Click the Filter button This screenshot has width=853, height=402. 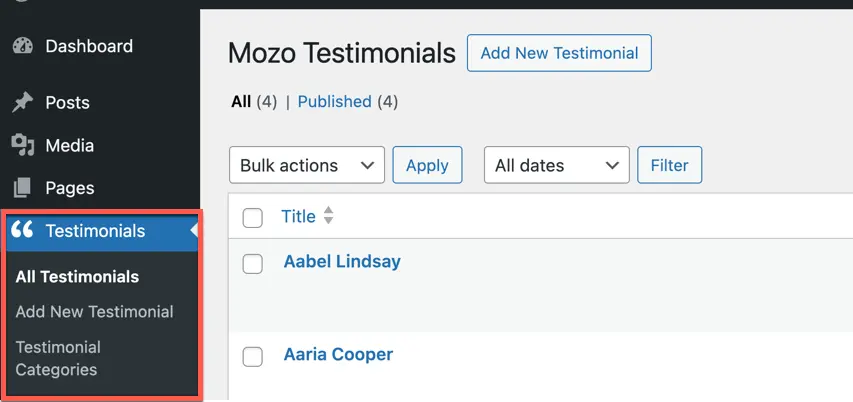tap(670, 165)
